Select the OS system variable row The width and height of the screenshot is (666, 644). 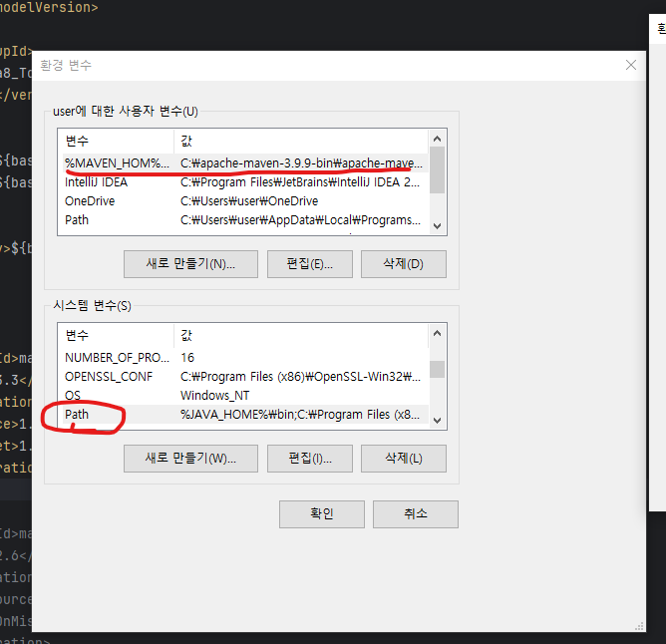pos(245,396)
